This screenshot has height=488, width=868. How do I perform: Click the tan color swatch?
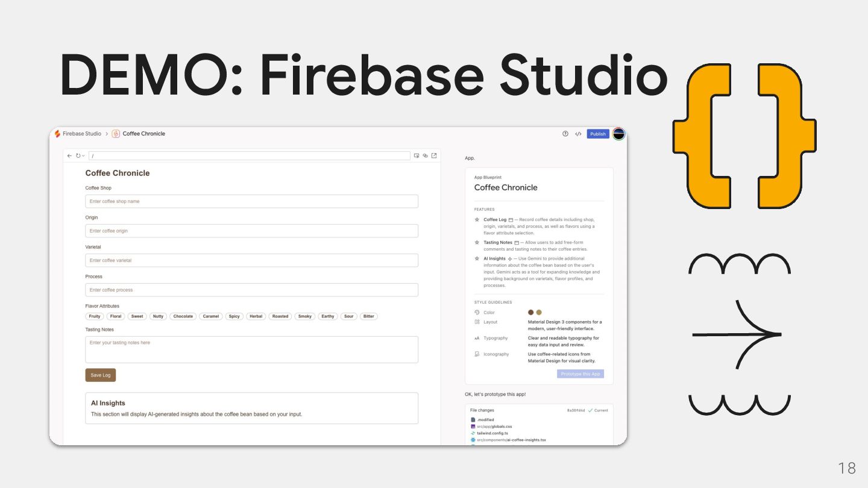pyautogui.click(x=539, y=312)
